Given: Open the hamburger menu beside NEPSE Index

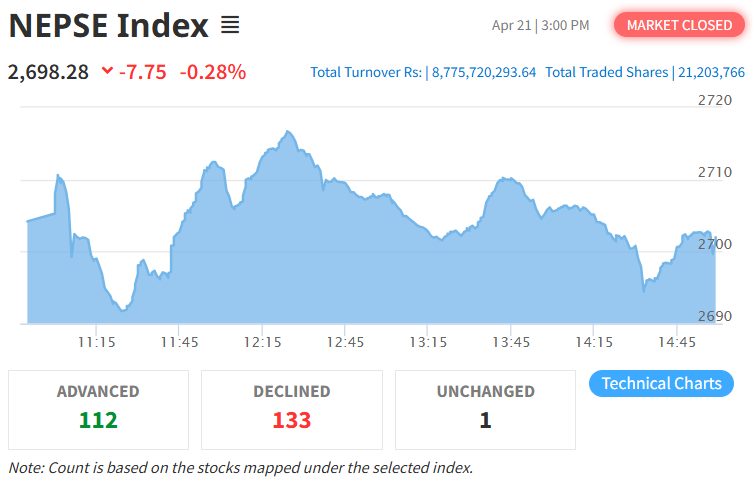Looking at the screenshot, I should click(x=230, y=25).
